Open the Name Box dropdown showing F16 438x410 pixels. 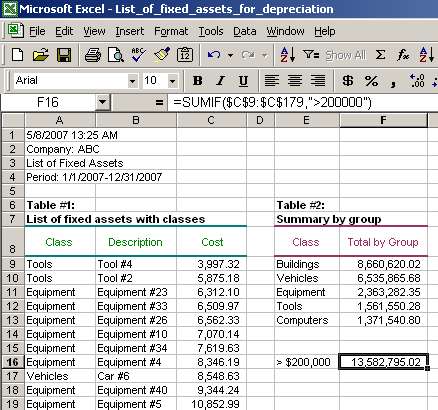[102, 102]
